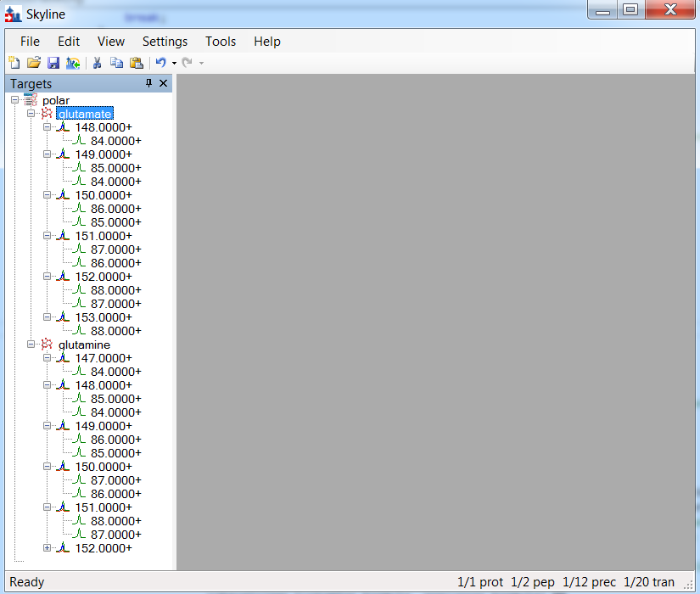
Task: Click the Copy toolbar icon
Action: click(116, 63)
